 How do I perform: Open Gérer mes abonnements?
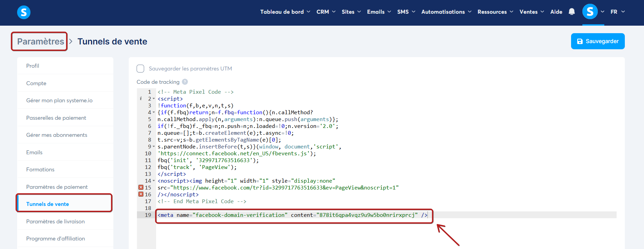65,135
